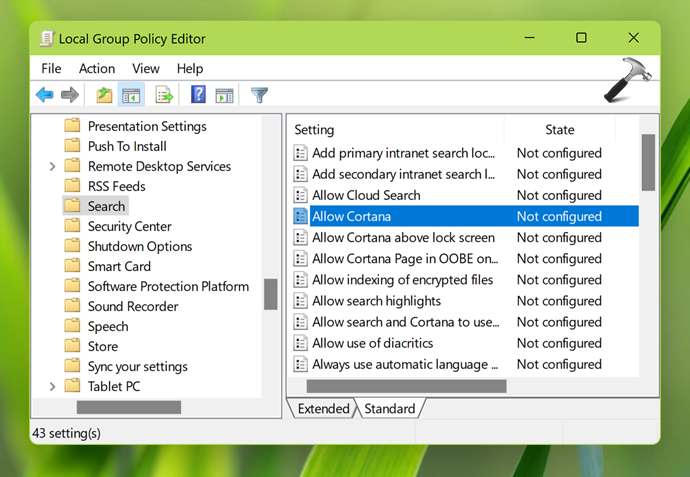Image resolution: width=690 pixels, height=477 pixels.
Task: Click the Filter funnel icon
Action: tap(259, 95)
